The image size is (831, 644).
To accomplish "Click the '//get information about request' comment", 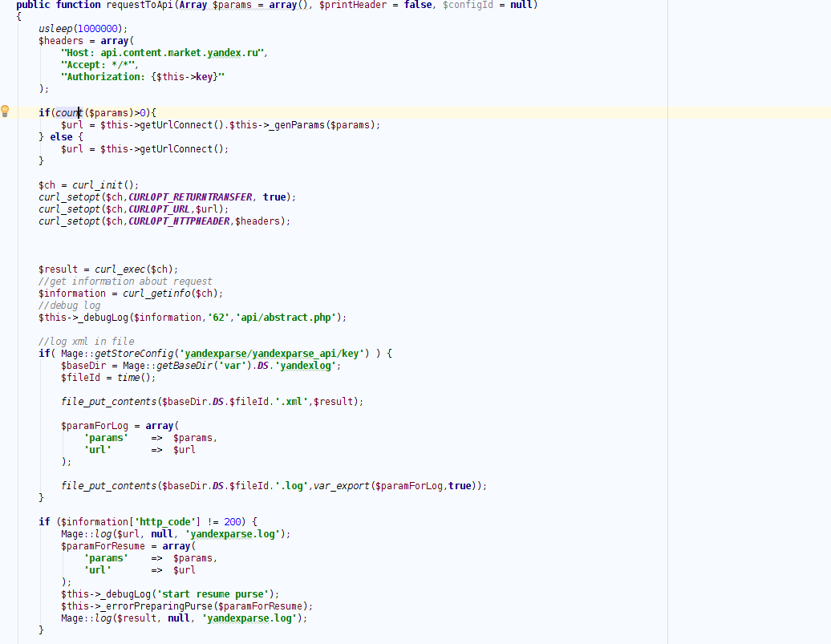I will tap(125, 281).
